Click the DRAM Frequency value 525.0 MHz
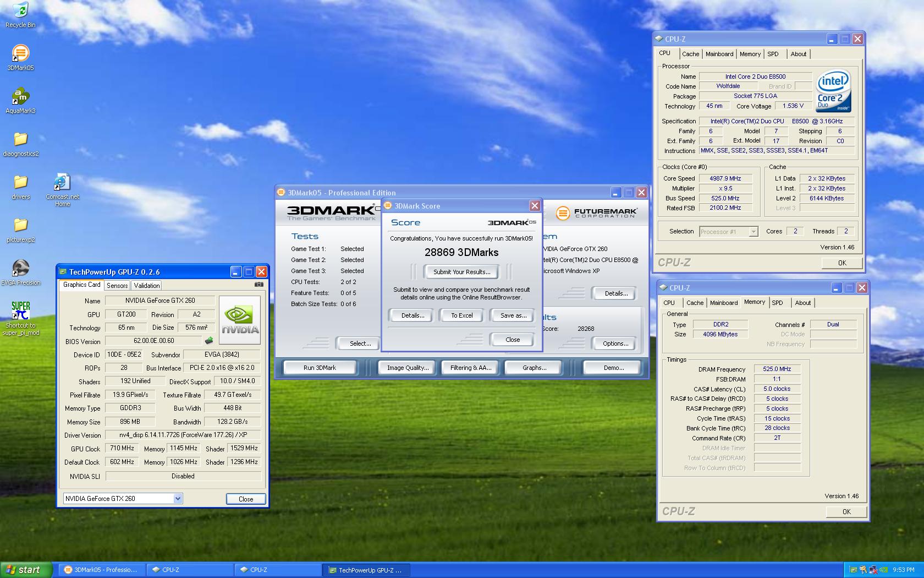924x578 pixels. pos(777,369)
